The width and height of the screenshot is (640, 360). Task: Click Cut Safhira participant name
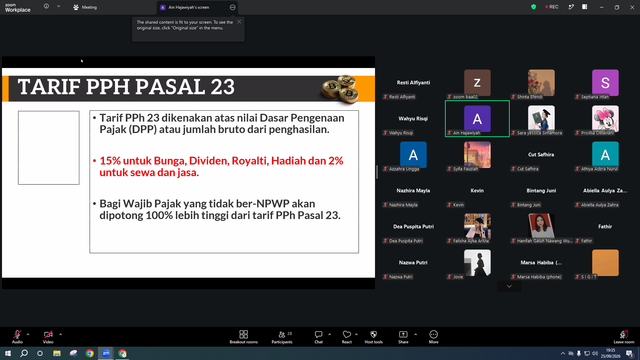pos(541,154)
